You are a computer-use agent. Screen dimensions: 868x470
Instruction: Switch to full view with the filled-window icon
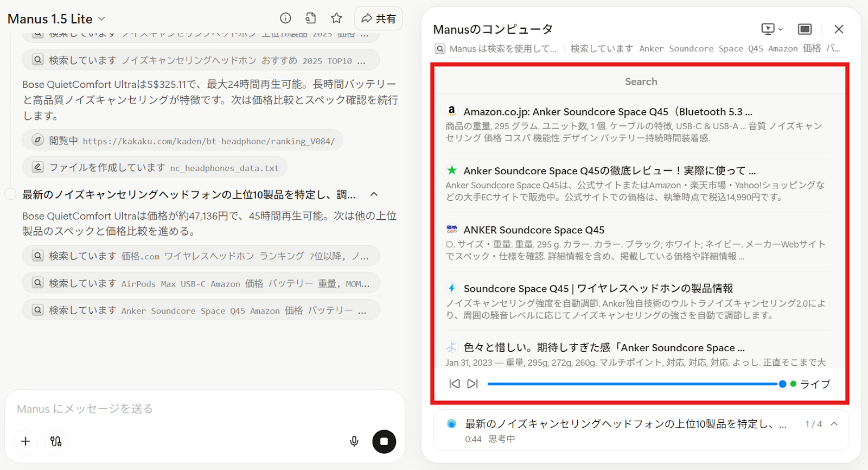coord(805,29)
